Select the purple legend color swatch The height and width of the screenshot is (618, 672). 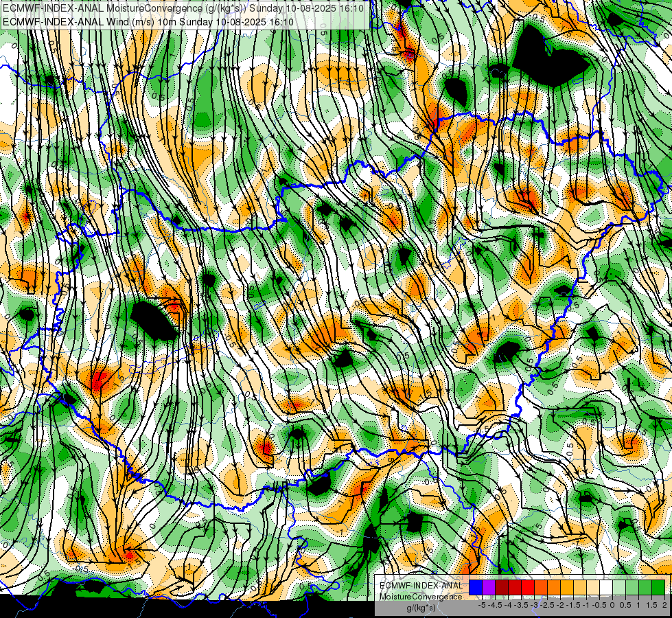click(489, 587)
